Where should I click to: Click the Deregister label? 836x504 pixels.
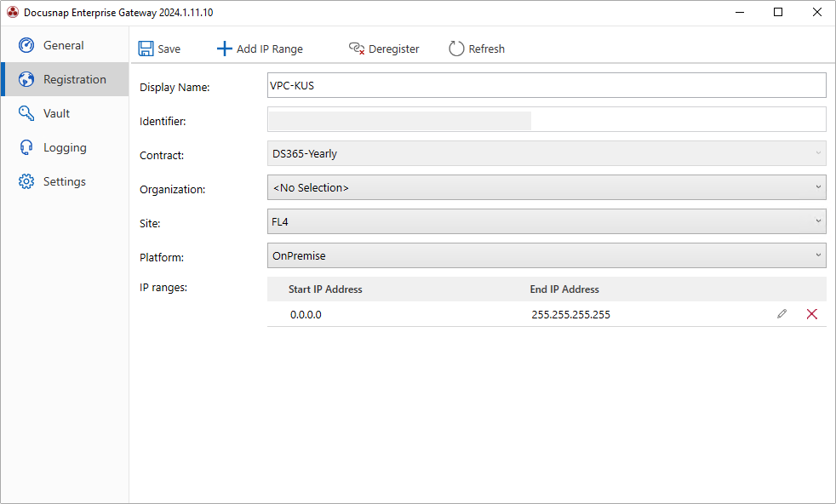(394, 49)
